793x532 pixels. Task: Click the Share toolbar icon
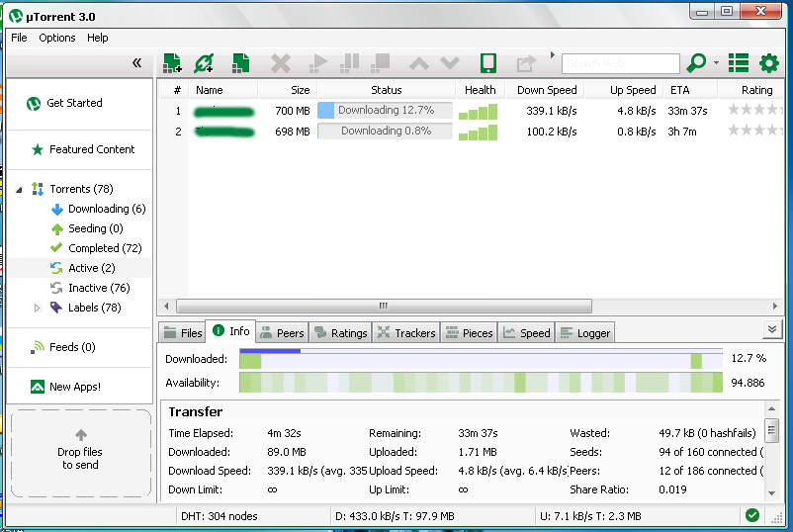[526, 63]
